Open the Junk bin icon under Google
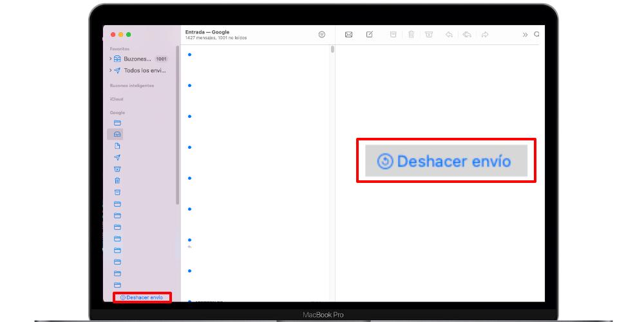This screenshot has height=322, width=644. [x=117, y=169]
